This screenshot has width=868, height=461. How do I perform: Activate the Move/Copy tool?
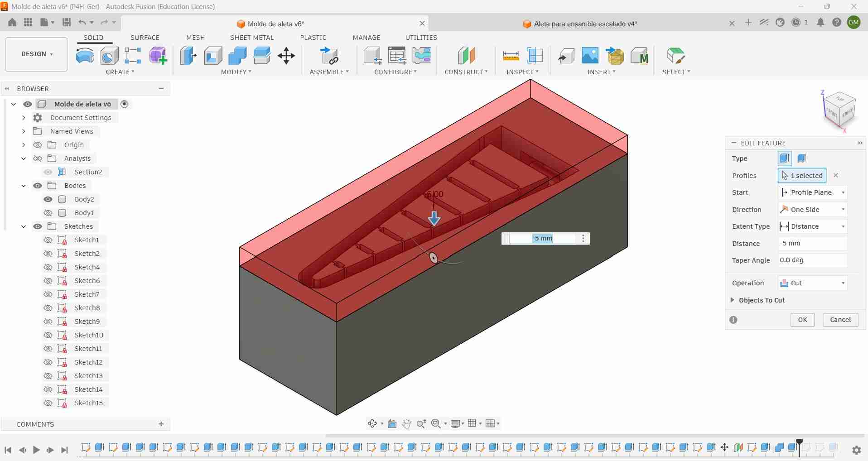286,56
